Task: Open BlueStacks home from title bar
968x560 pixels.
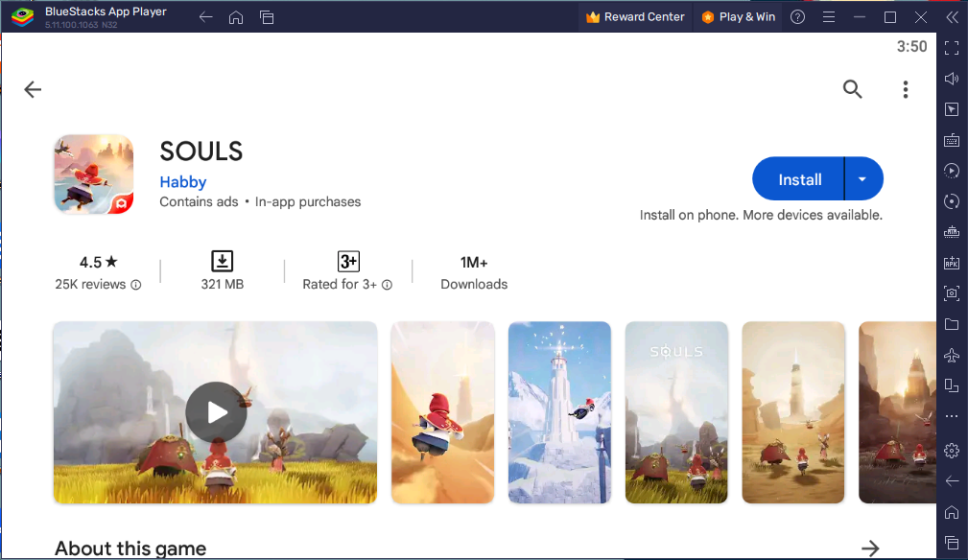Action: coord(236,17)
